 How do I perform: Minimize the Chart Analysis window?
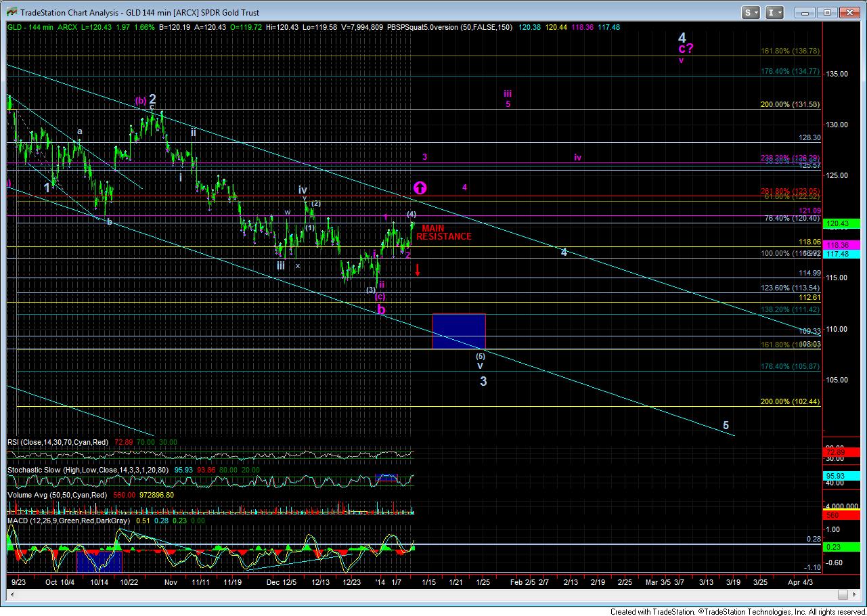click(x=804, y=12)
